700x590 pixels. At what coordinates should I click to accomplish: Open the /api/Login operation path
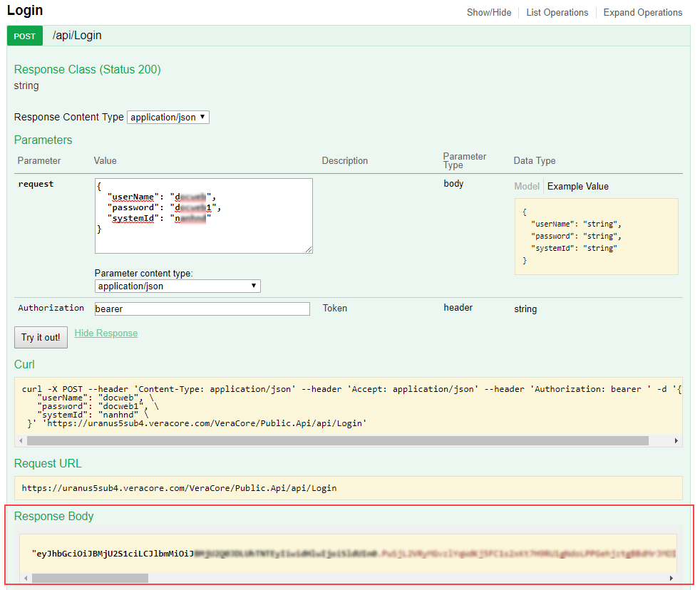(x=77, y=35)
